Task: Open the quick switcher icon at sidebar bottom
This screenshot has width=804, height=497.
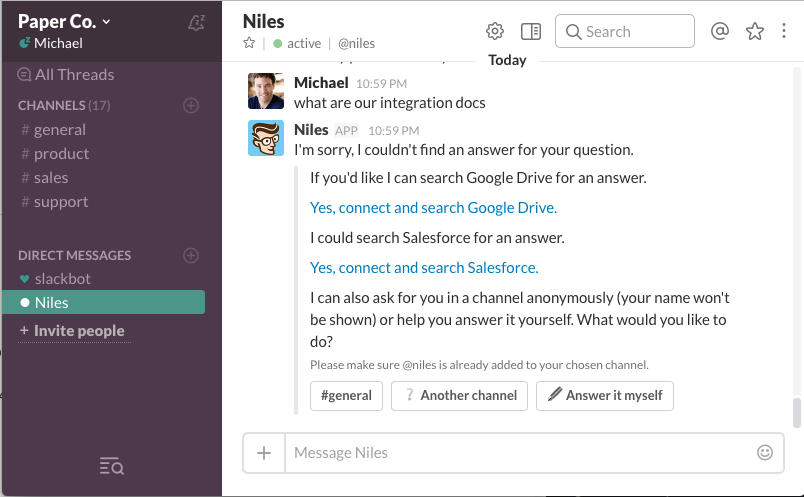Action: pyautogui.click(x=111, y=466)
